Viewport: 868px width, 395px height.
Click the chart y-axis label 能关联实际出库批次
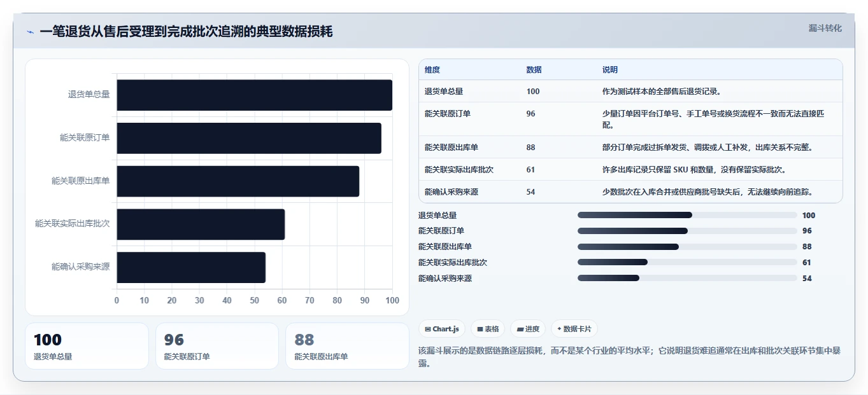tap(73, 225)
